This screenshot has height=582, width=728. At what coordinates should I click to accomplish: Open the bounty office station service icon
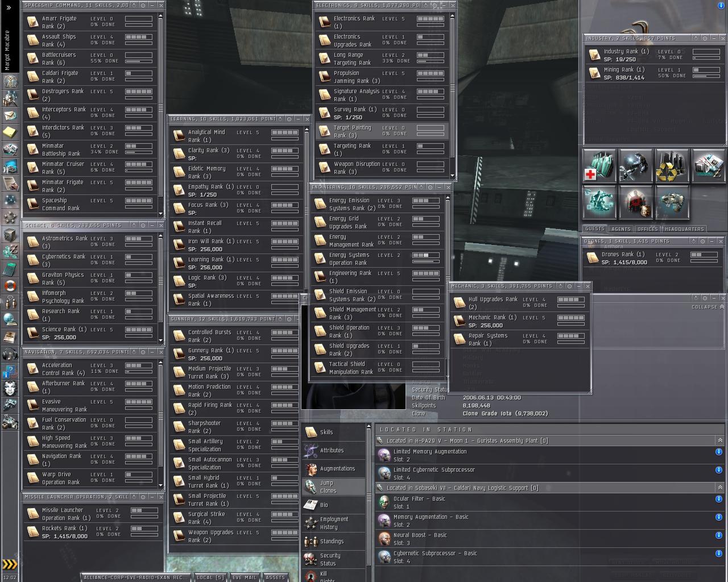[635, 202]
